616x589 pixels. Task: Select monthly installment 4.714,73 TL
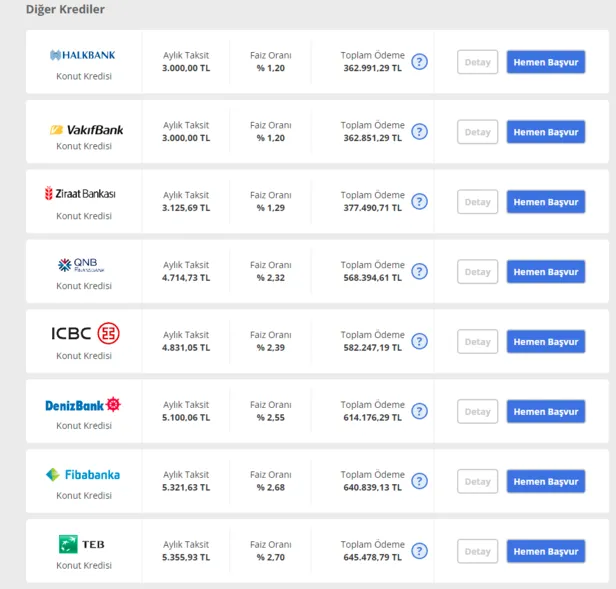tap(186, 278)
